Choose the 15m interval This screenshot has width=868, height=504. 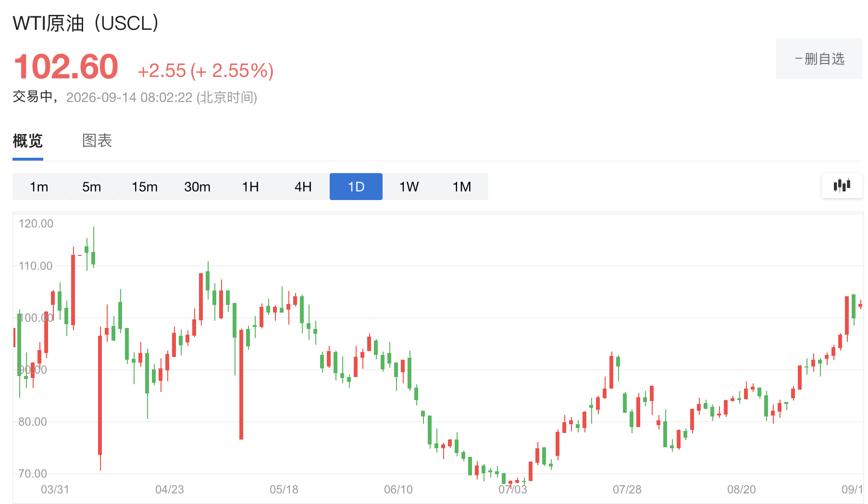(x=145, y=187)
